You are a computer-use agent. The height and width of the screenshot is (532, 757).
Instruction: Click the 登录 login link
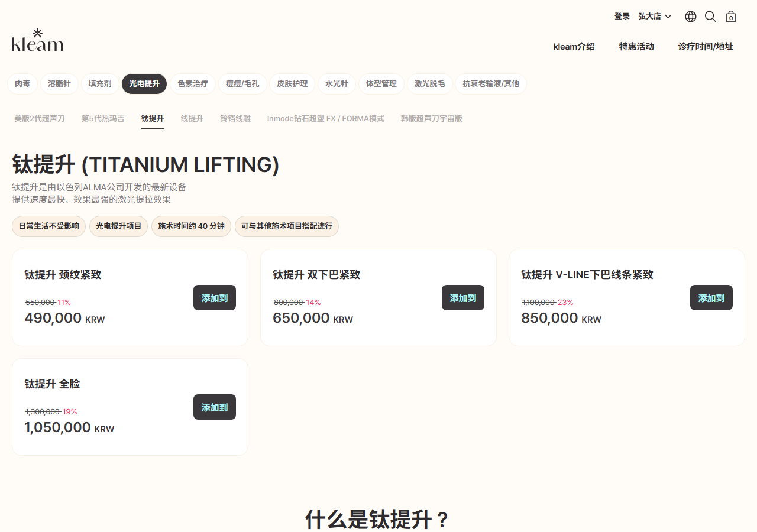pyautogui.click(x=622, y=17)
